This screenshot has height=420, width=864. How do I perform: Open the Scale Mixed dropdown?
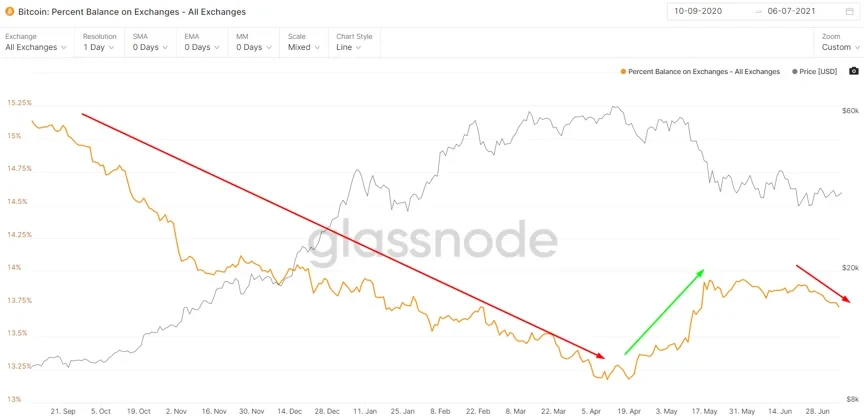[303, 47]
